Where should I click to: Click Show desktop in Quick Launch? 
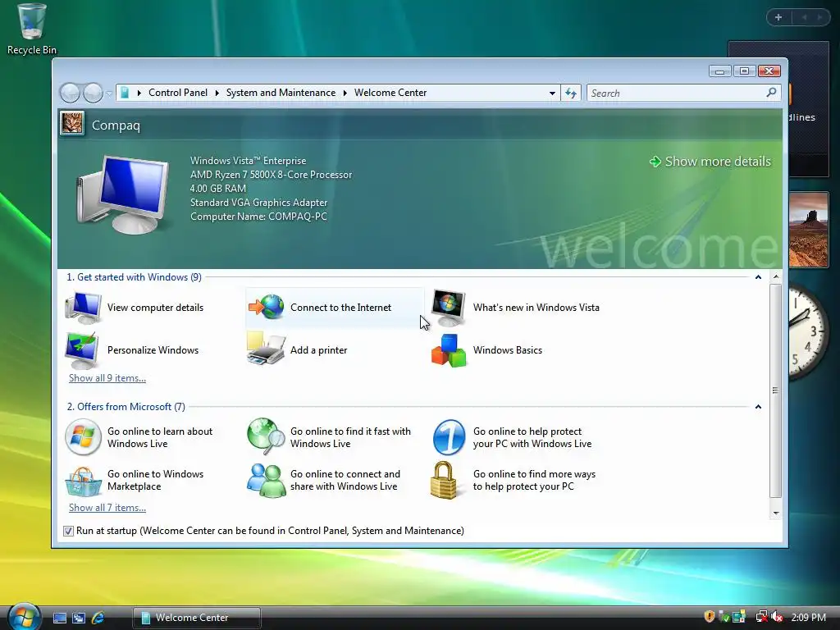pyautogui.click(x=59, y=618)
